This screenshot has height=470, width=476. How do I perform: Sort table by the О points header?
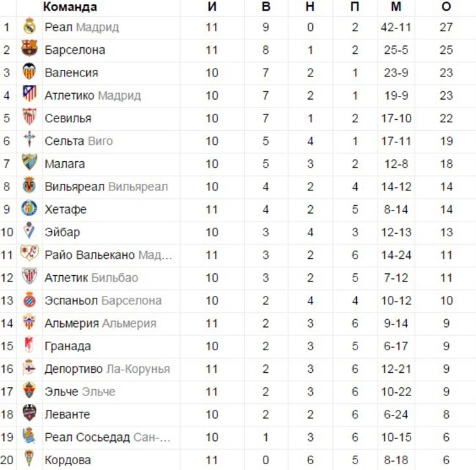coord(446,6)
